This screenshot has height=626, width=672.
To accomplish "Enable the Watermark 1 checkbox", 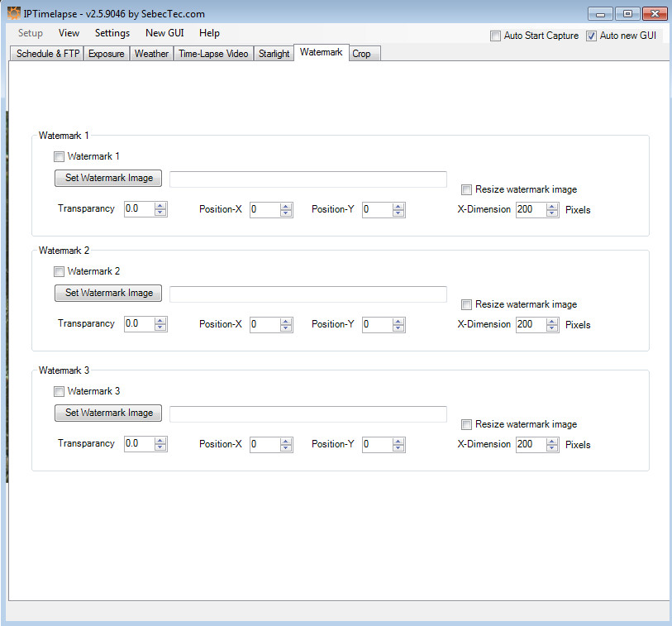I will coord(60,156).
